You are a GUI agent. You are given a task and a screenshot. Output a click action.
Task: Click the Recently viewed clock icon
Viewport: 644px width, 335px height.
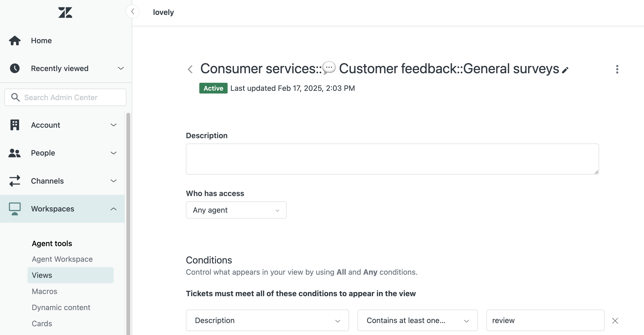15,68
